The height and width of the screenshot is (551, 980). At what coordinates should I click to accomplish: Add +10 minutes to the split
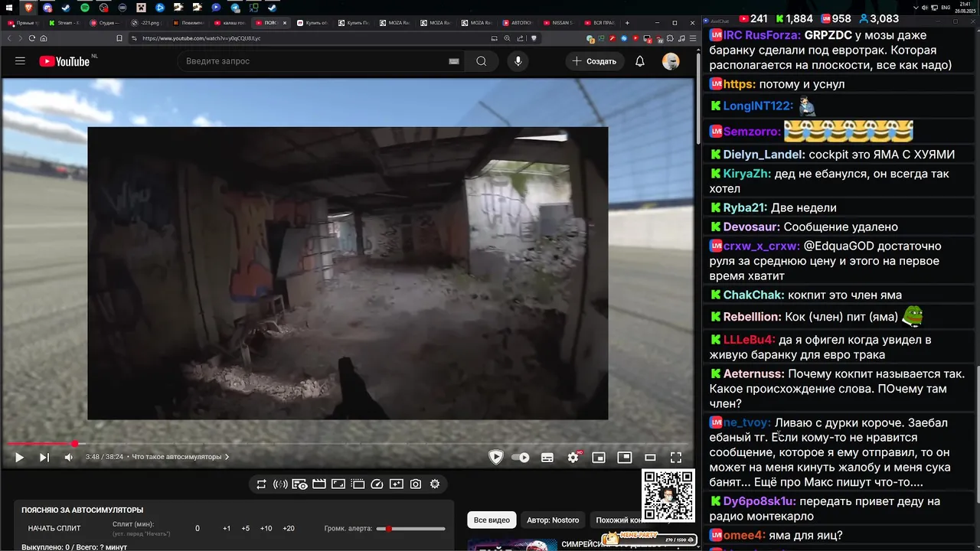click(266, 528)
